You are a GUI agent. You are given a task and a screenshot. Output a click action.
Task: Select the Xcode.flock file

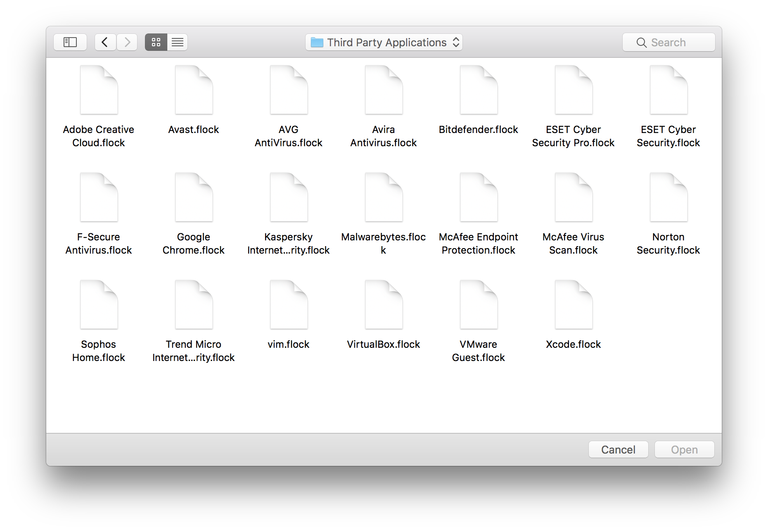point(574,305)
